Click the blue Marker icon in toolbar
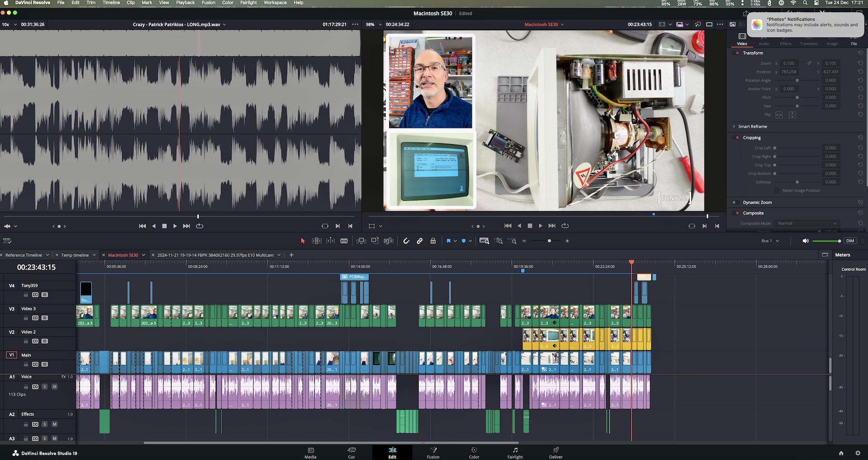 [x=463, y=241]
